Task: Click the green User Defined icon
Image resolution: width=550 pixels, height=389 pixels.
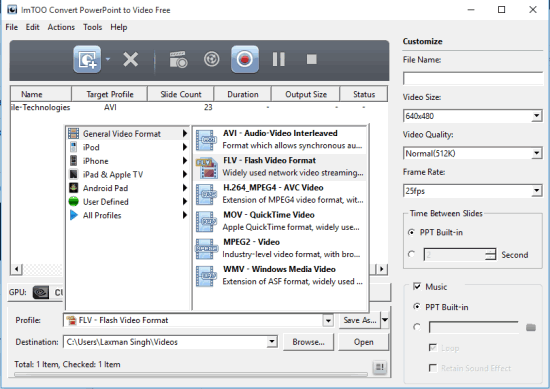Action: (73, 201)
